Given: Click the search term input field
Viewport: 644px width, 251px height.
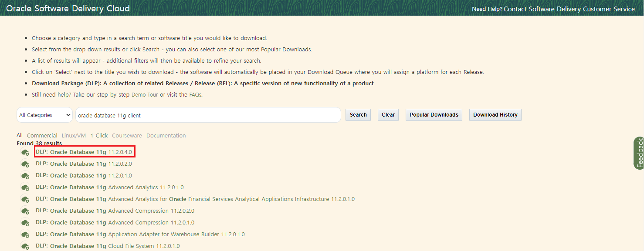Looking at the screenshot, I should click(208, 115).
